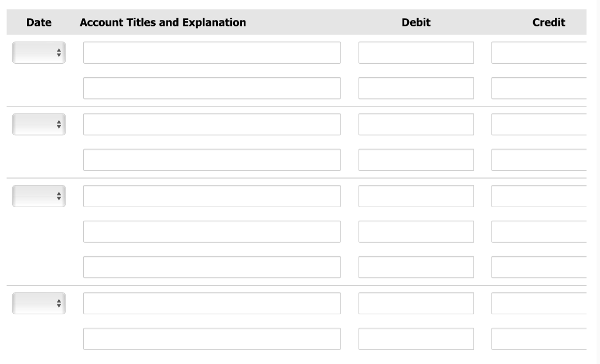This screenshot has width=600, height=364.
Task: Select the fourth entry's first account title field
Action: coord(212,303)
